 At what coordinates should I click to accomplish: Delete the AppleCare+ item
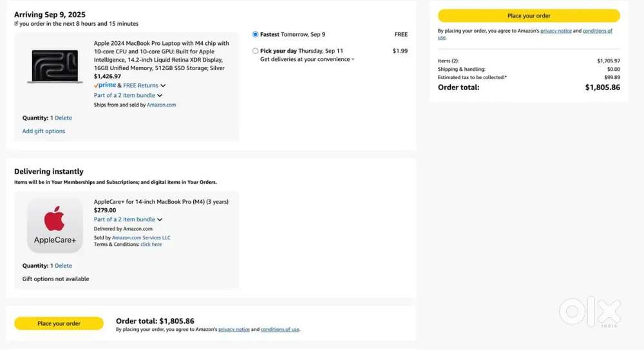63,266
